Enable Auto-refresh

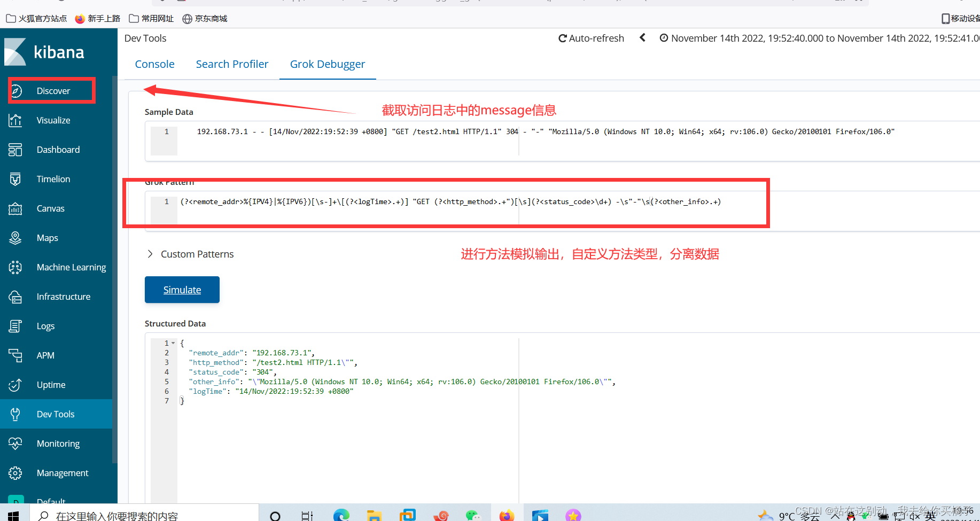591,37
